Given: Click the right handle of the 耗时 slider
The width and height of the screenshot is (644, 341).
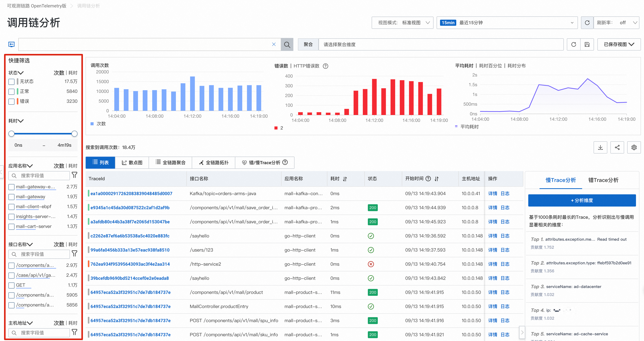Looking at the screenshot, I should point(74,134).
